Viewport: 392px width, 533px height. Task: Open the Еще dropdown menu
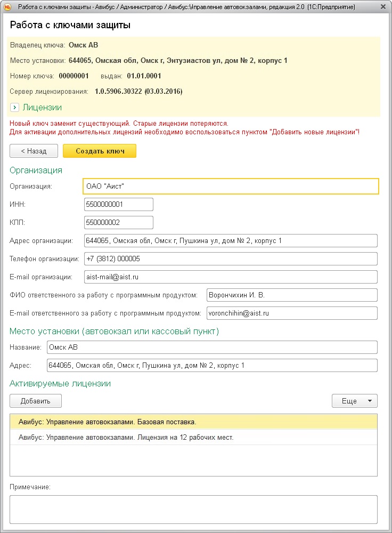pos(354,401)
